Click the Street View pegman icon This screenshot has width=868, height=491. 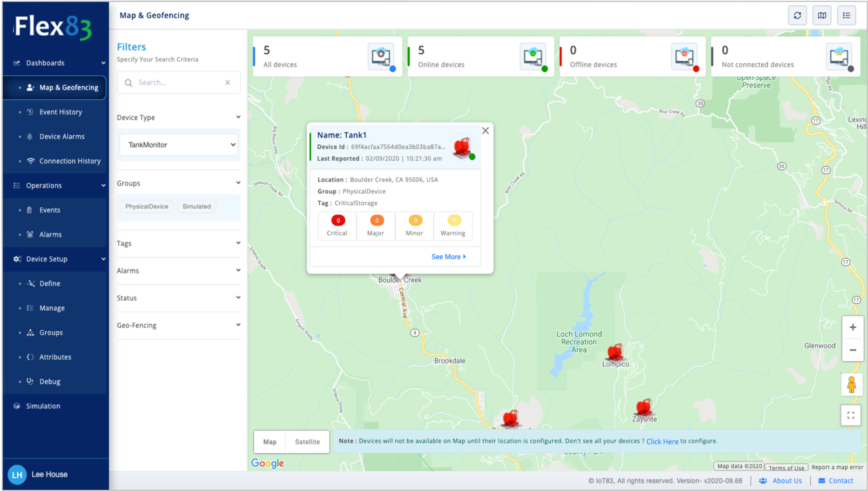(851, 385)
